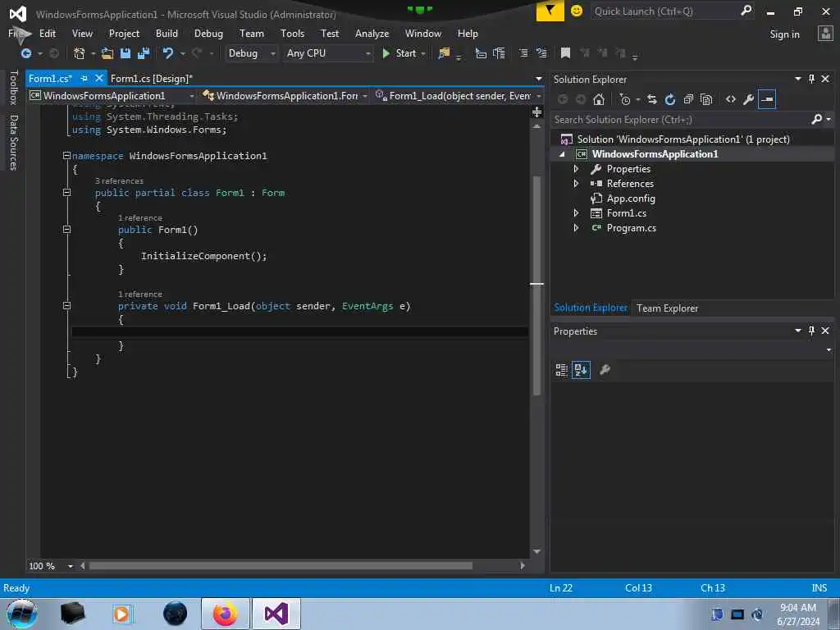Open Firefox from the taskbar
This screenshot has height=630, width=840.
[226, 614]
